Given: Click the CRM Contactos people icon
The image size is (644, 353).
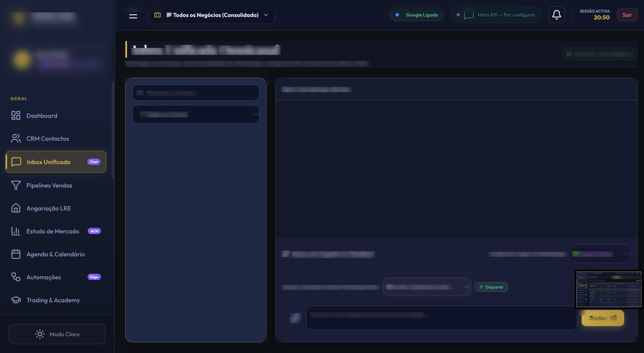Looking at the screenshot, I should pos(16,139).
